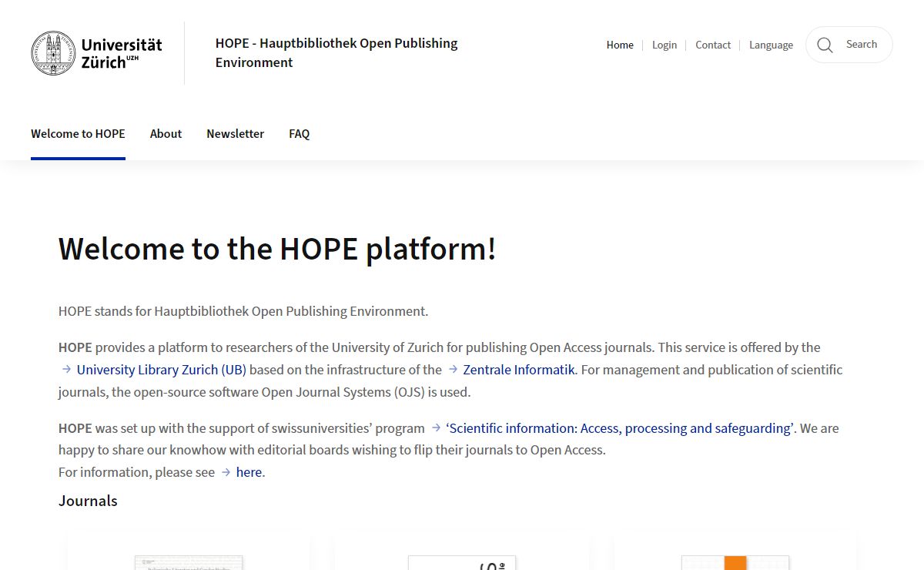Open the 'Scientific information: Access, processing and safeguarding' link

point(612,428)
